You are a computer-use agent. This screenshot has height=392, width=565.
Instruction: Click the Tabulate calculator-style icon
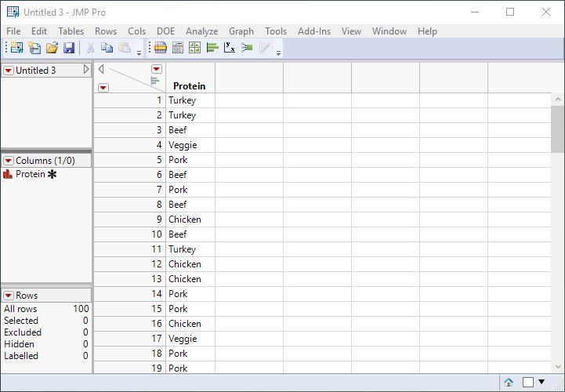tap(178, 48)
